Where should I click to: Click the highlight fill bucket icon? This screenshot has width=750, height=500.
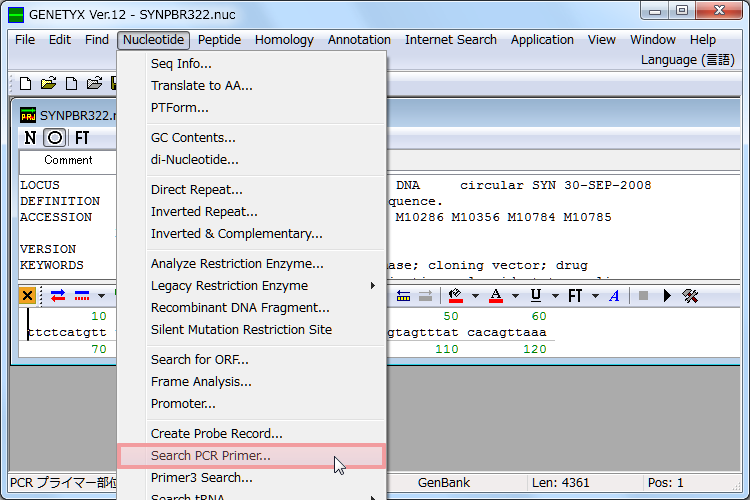(x=455, y=296)
